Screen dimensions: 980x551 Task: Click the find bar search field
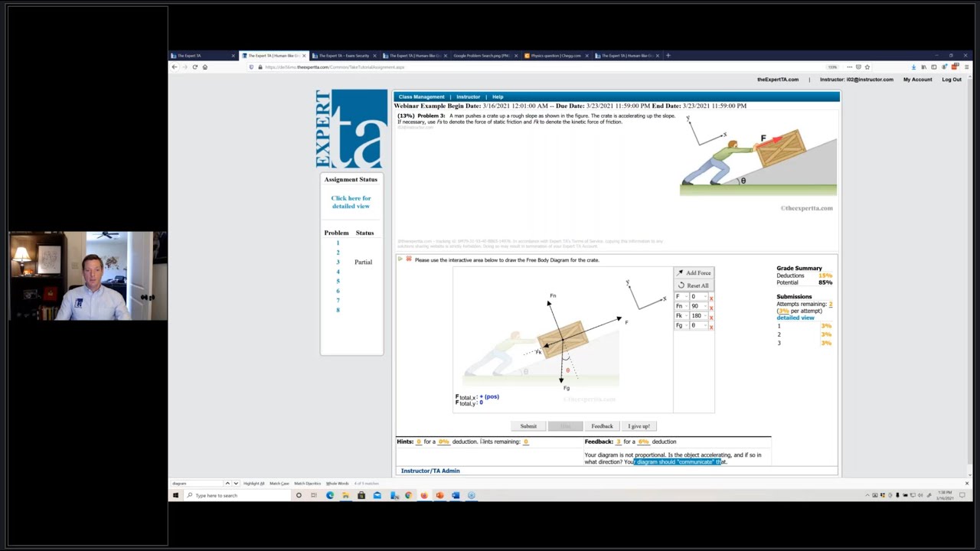197,484
